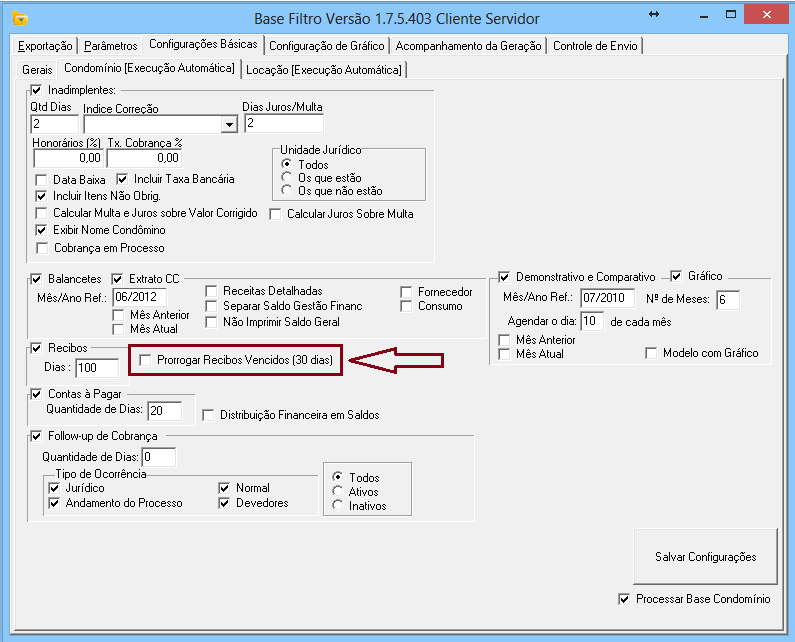This screenshot has height=642, width=795.
Task: Uncheck the Inadimplentes checkbox
Action: [x=37, y=91]
